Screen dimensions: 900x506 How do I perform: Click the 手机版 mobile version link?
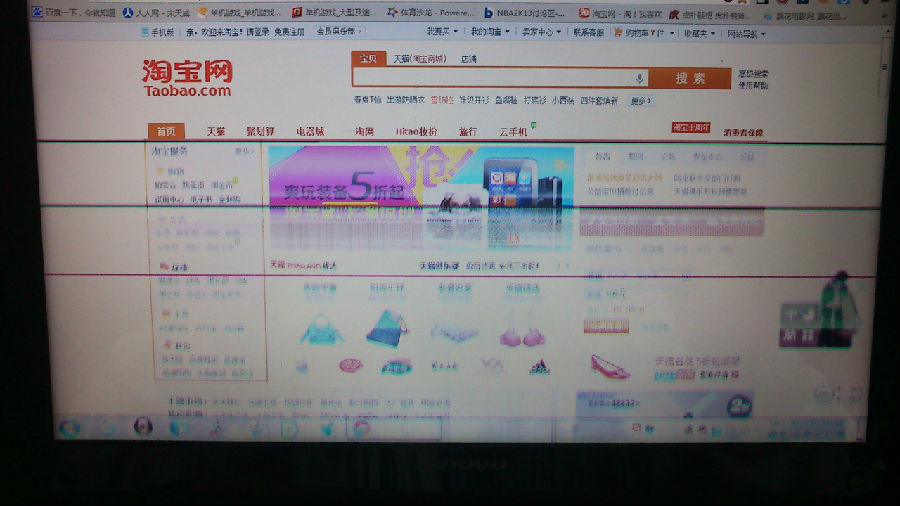click(158, 32)
